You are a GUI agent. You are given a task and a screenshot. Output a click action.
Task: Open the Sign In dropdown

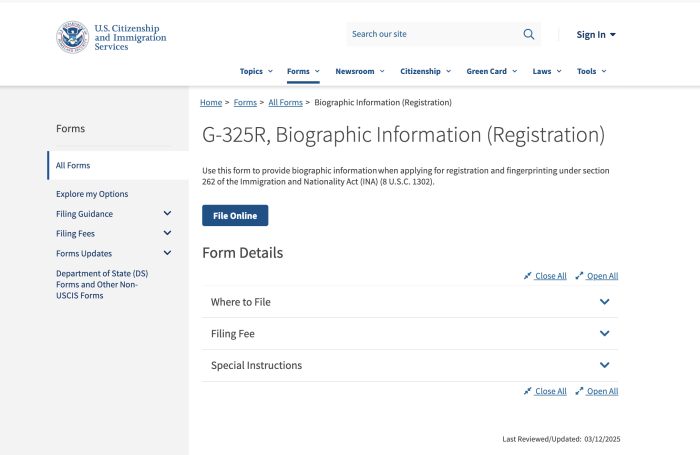tap(596, 34)
